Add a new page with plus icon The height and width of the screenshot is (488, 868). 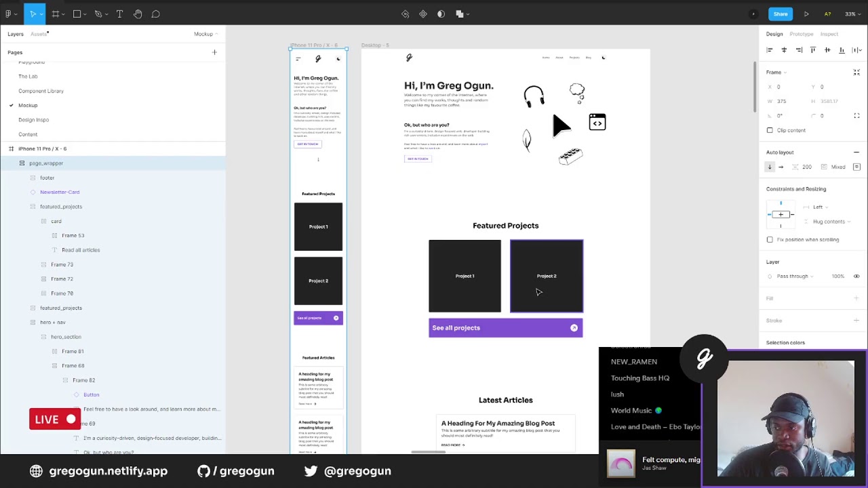pos(214,52)
